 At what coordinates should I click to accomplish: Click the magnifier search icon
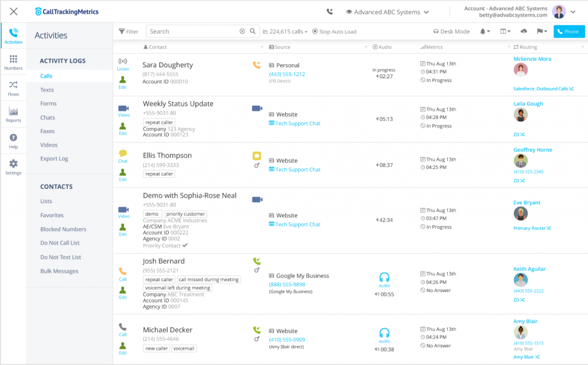[253, 32]
